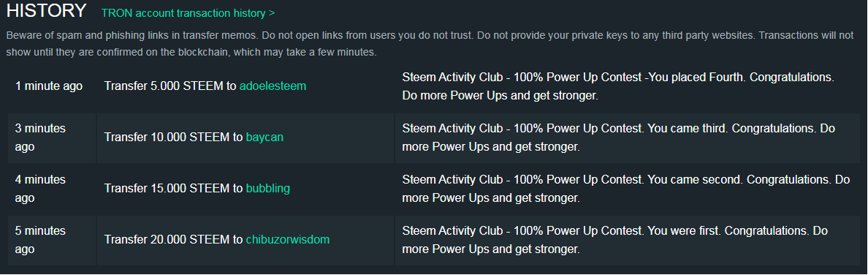Open adoelesteem recipient profile

(x=273, y=86)
